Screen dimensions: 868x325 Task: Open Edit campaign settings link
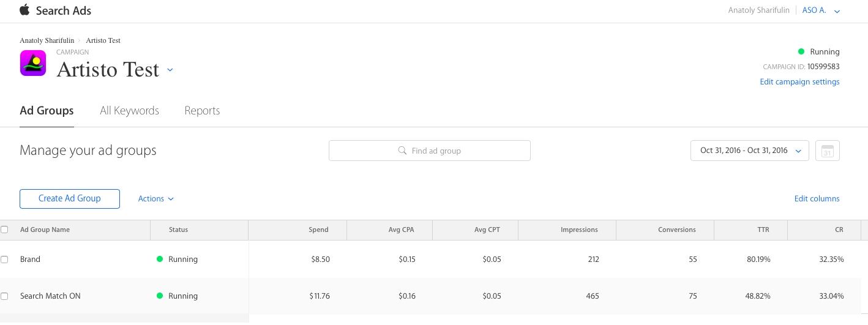[x=799, y=82]
